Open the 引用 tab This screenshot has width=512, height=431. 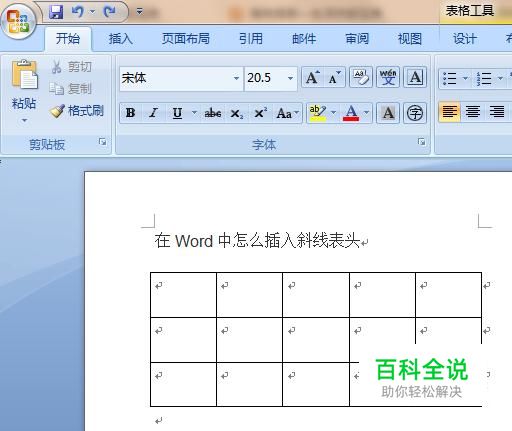pyautogui.click(x=251, y=39)
